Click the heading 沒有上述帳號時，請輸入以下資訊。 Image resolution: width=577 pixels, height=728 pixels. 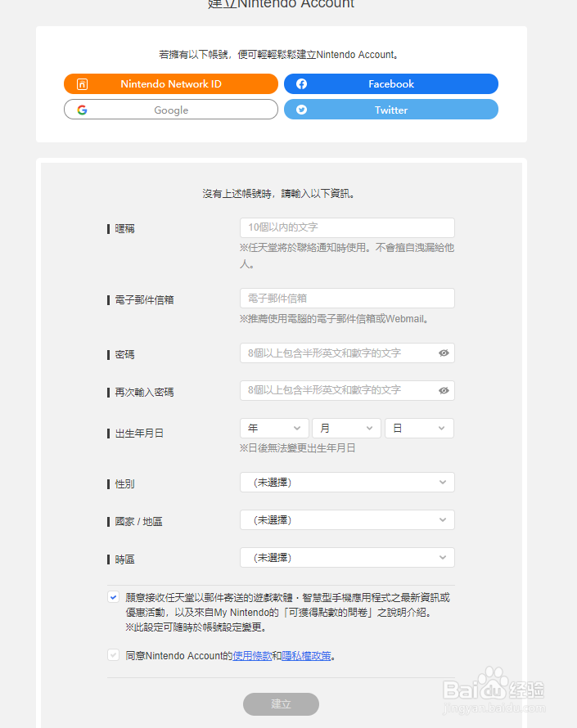pos(279,194)
